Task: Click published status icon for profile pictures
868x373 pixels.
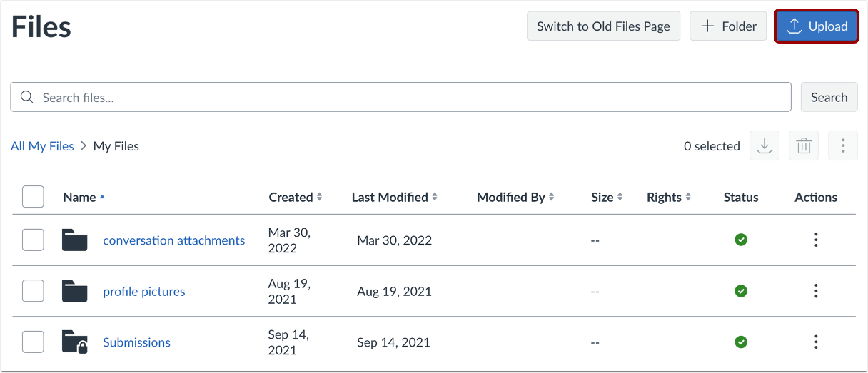Action: tap(741, 291)
